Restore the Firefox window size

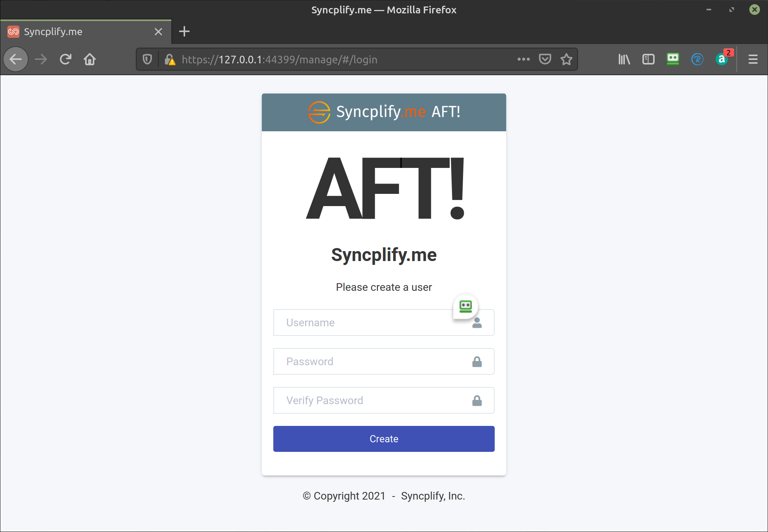point(732,10)
